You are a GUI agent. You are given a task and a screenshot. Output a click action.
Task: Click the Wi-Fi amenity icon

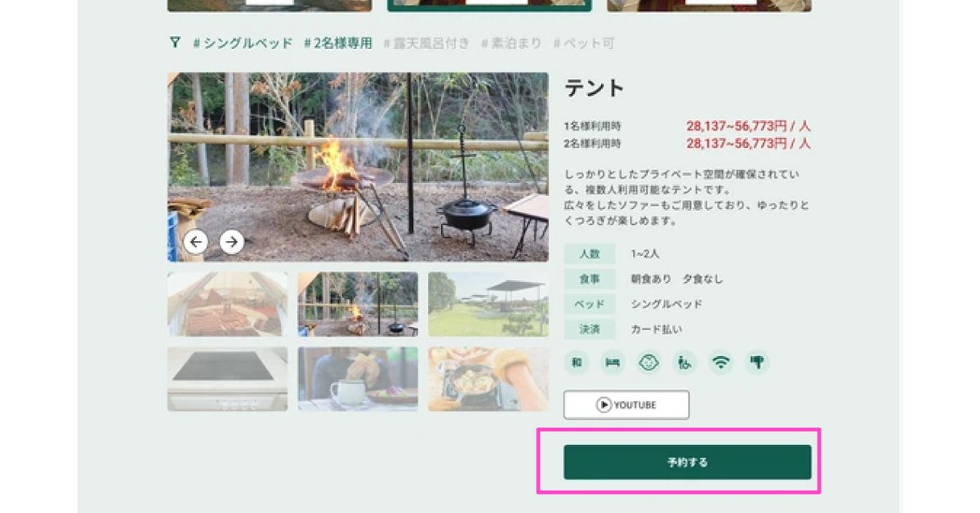tap(720, 363)
